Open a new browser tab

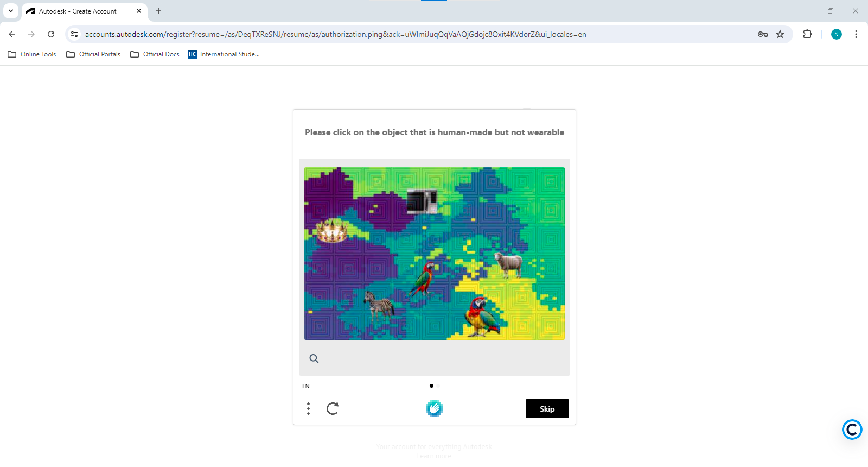158,11
